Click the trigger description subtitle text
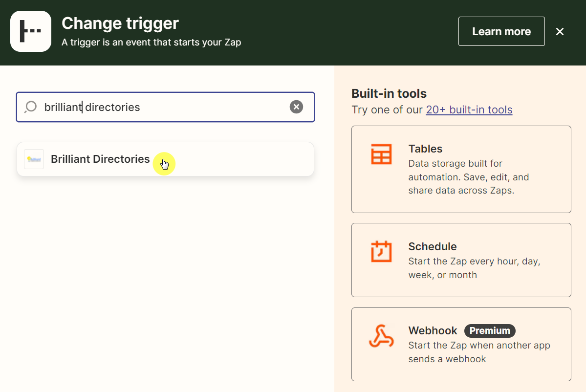586x392 pixels. (152, 42)
